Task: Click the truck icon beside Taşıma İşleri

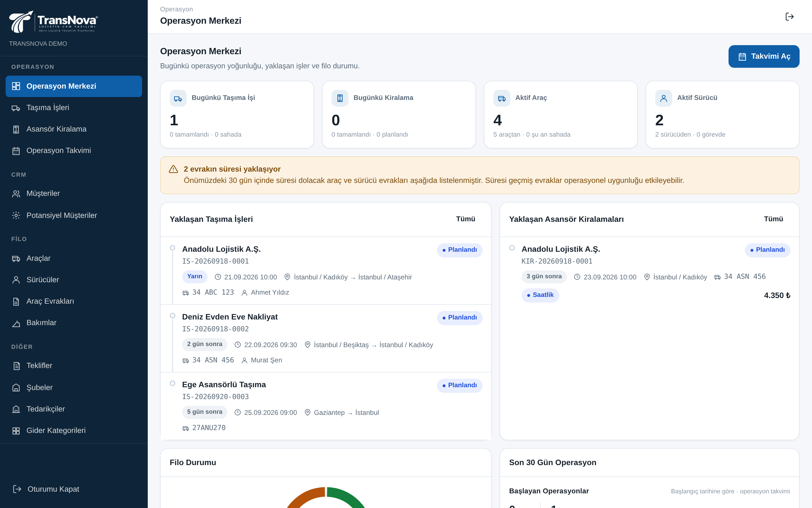Action: click(x=16, y=108)
